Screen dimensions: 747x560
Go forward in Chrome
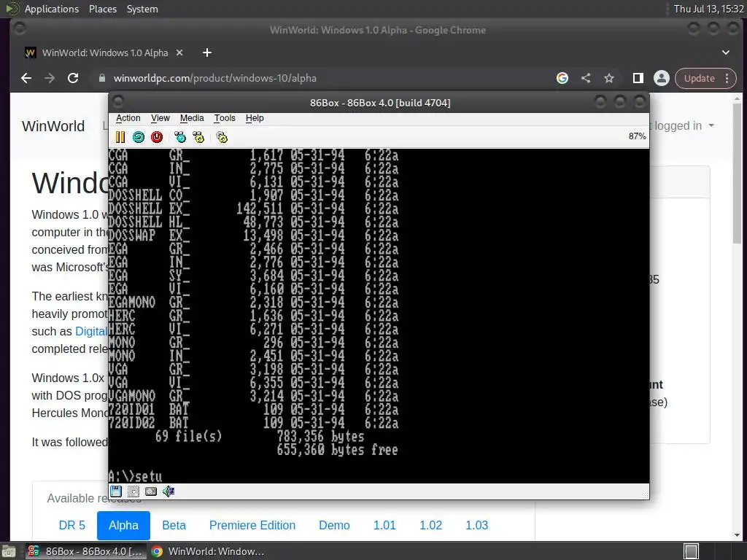(50, 78)
